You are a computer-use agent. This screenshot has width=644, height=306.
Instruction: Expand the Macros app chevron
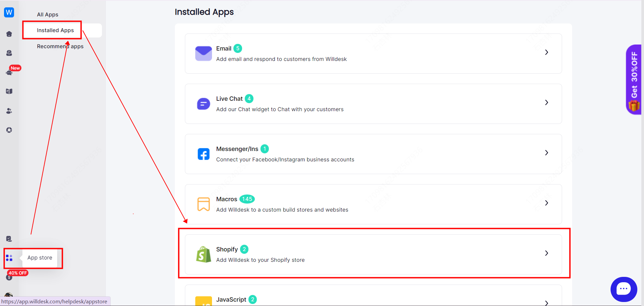click(546, 203)
